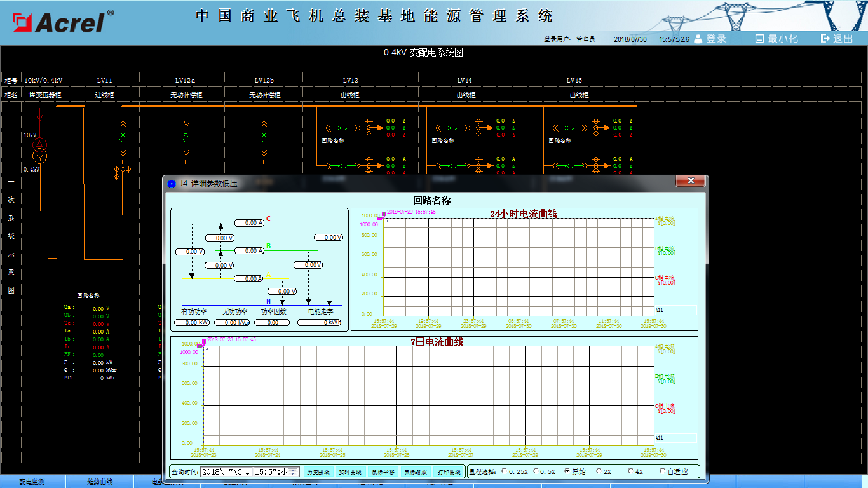
Task: Click the 退出 exit icon
Action: [x=825, y=39]
